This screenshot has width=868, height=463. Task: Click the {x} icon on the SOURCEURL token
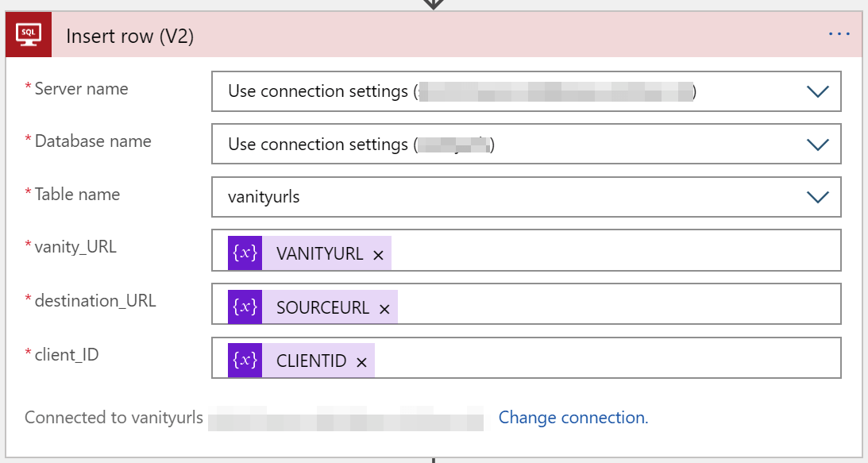246,307
